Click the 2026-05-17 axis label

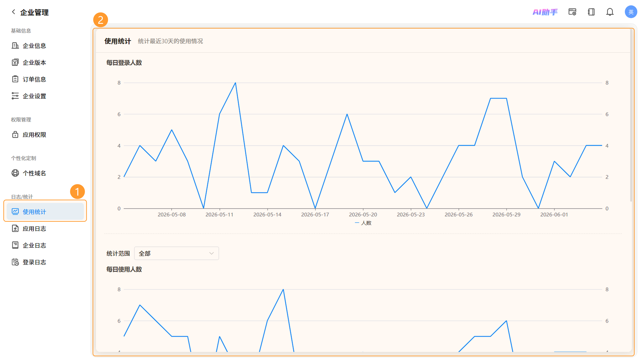coord(315,215)
